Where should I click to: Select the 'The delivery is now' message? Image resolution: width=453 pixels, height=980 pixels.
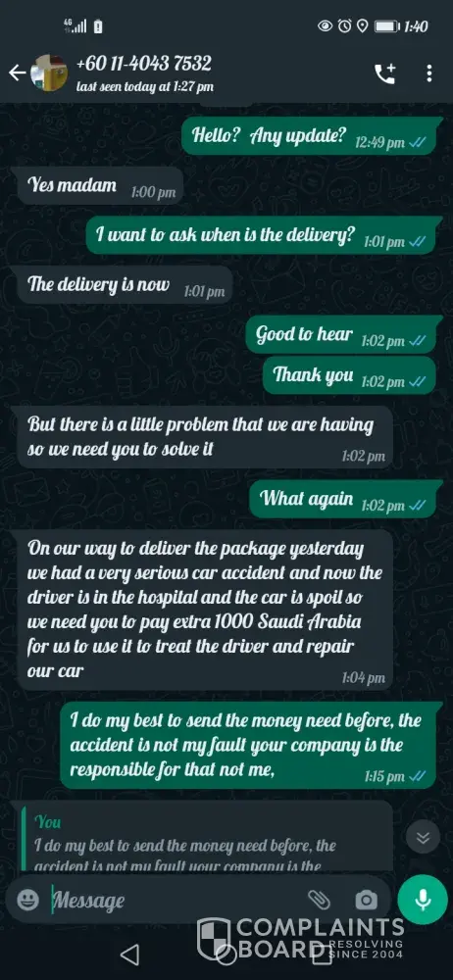tap(122, 285)
